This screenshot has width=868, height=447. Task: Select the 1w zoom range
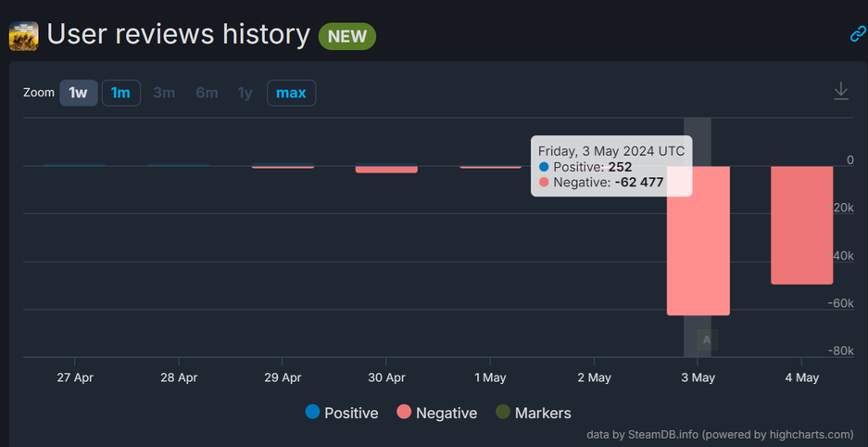79,93
